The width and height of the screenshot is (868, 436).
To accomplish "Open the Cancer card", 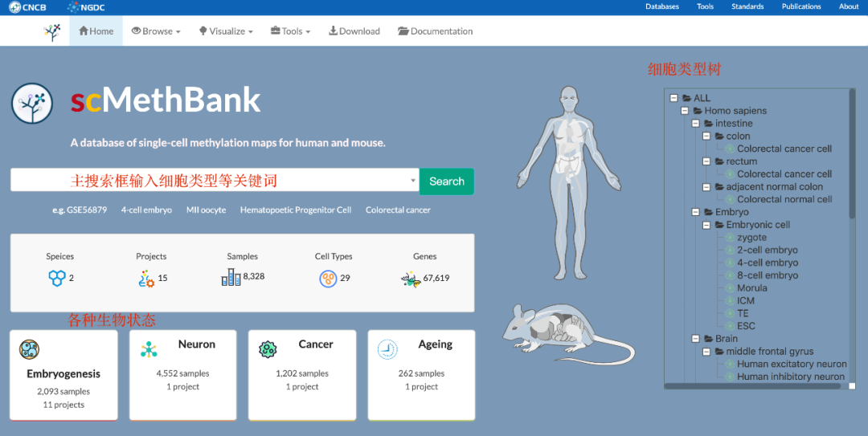I will click(302, 375).
